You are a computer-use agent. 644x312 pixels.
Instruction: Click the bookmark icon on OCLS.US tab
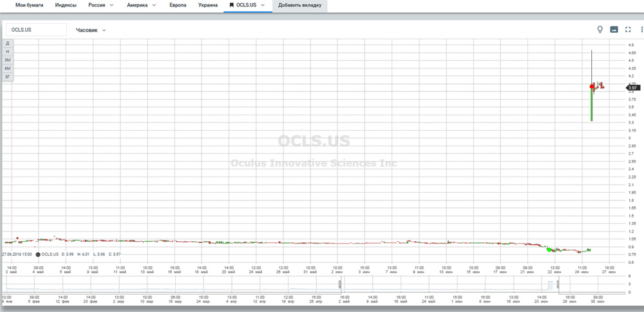(x=232, y=5)
